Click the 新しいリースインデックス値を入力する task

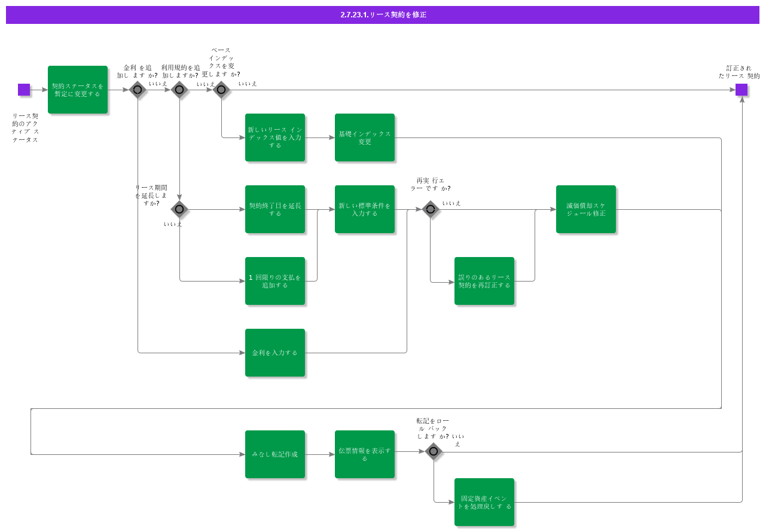(275, 137)
